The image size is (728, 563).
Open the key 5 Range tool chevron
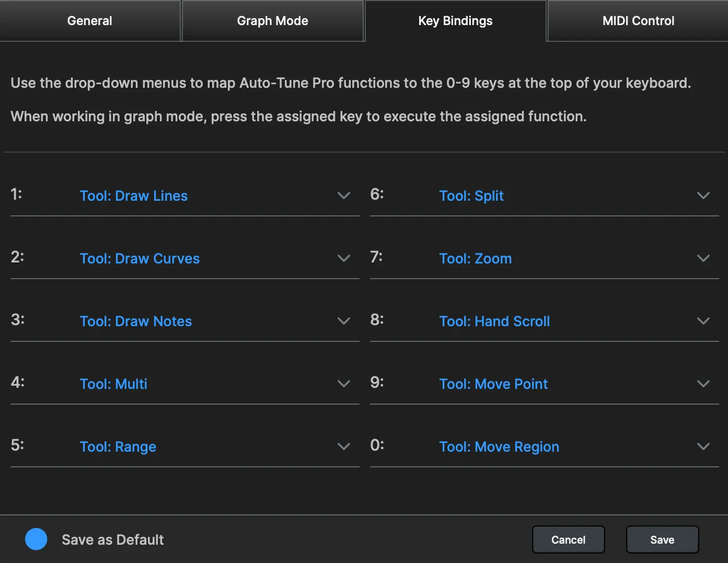(343, 447)
